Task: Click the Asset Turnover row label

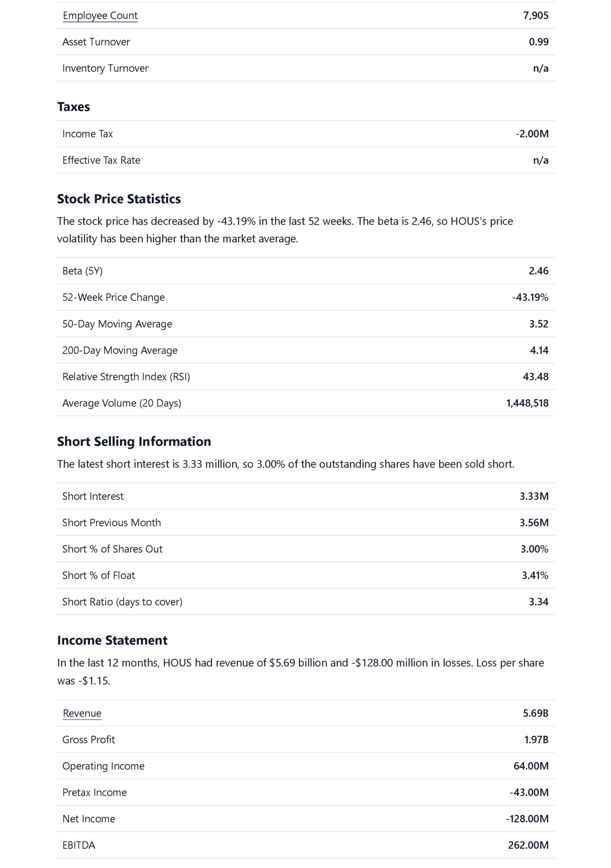Action: tap(96, 42)
